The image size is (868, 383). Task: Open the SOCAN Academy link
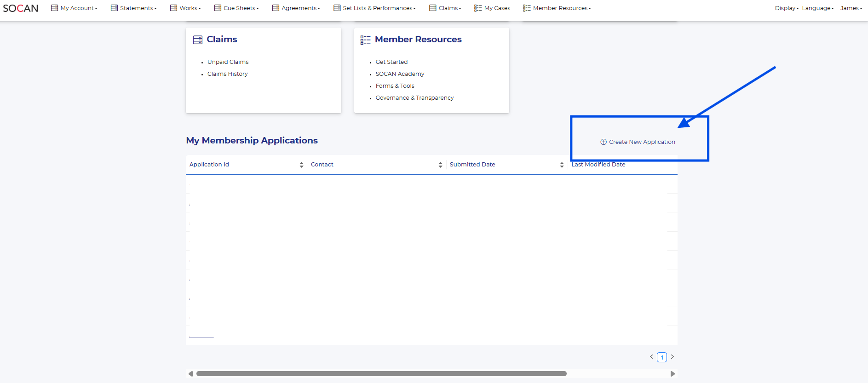pos(400,74)
